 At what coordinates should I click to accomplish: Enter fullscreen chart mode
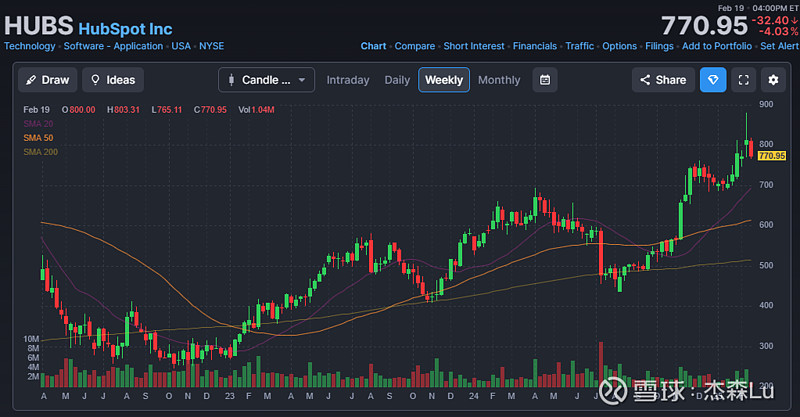click(743, 80)
